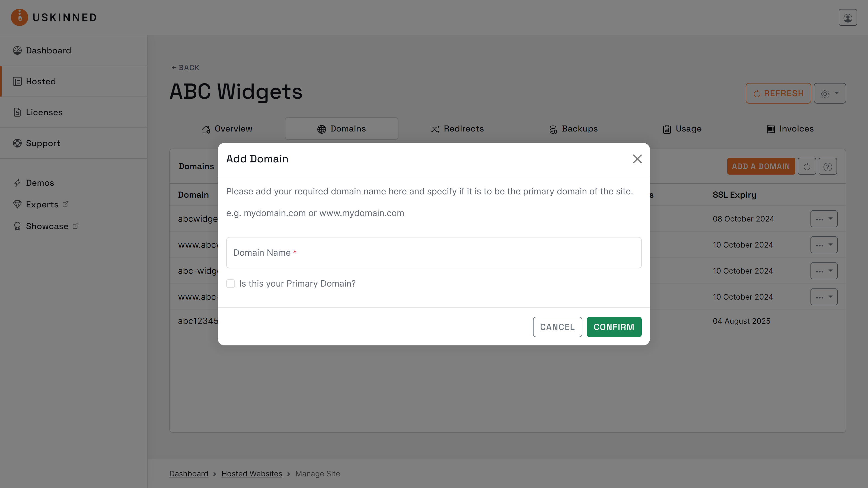This screenshot has width=868, height=488.
Task: Click inside the Domain Name field
Action: (434, 253)
